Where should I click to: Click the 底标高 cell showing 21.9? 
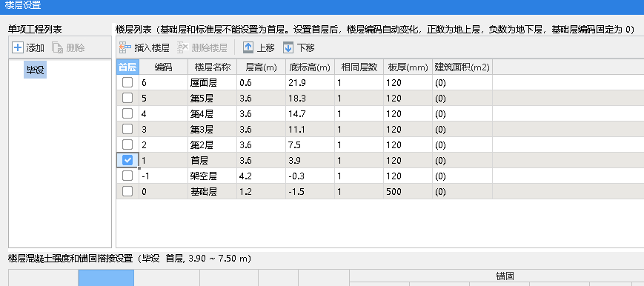tap(310, 82)
